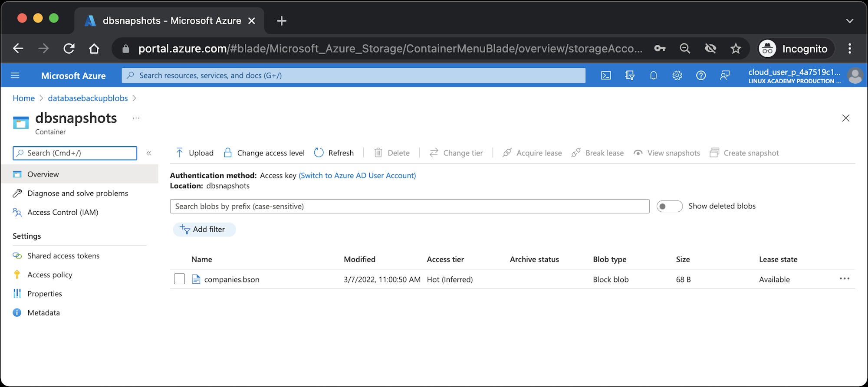This screenshot has height=387, width=868.
Task: Focus Search resources, services, and docs box
Action: (x=353, y=75)
